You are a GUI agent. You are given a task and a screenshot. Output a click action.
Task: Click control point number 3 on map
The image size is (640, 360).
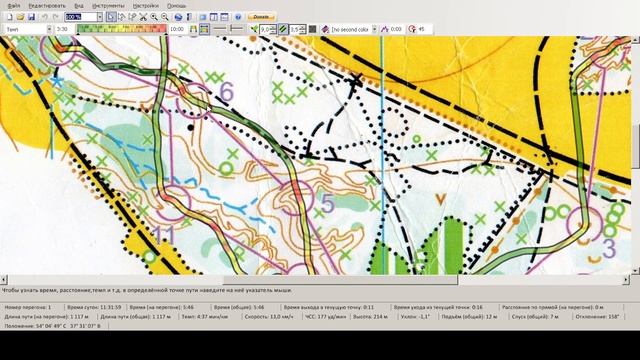[x=609, y=248]
